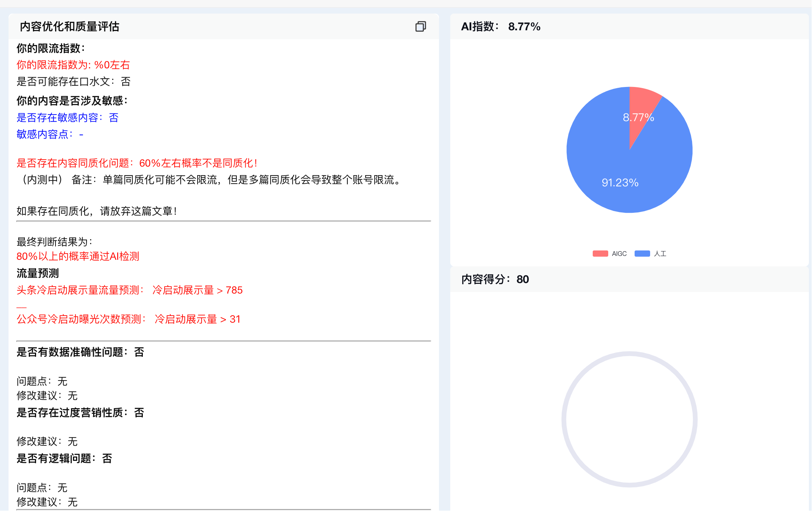Click the red 你的限流指数为: %0左右 text
The image size is (812, 511).
[73, 65]
